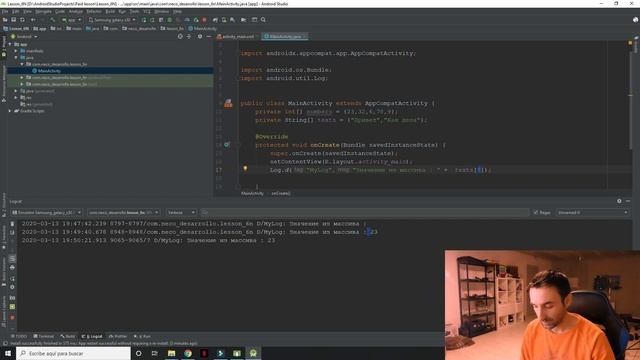This screenshot has height=360, width=640.
Task: Click the Back navigation arrow in toolbar
Action: pos(33,20)
